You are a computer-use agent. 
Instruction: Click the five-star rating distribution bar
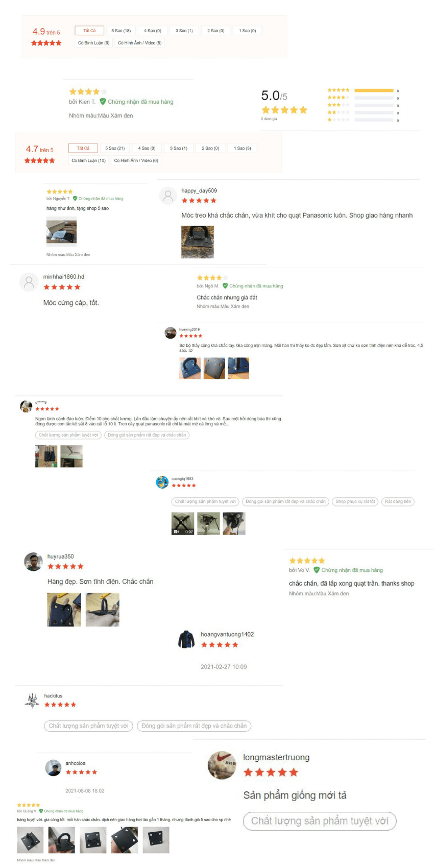coord(374,90)
